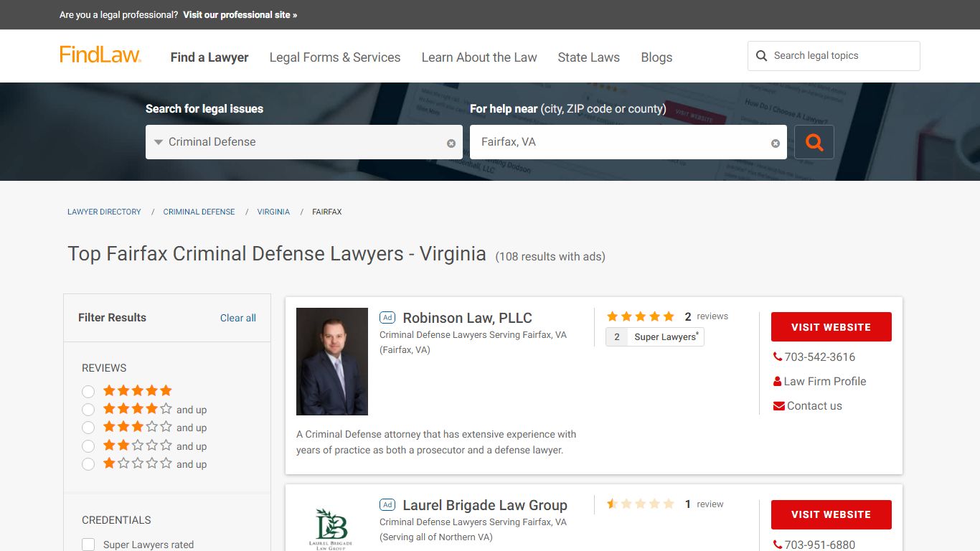
Task: Select the two stars and up filter
Action: 88,446
